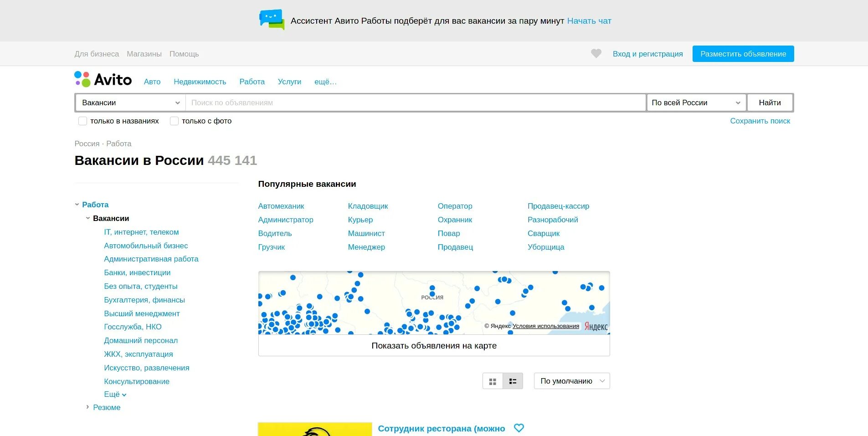Add restaurant employee vacancy to favorites

point(519,428)
